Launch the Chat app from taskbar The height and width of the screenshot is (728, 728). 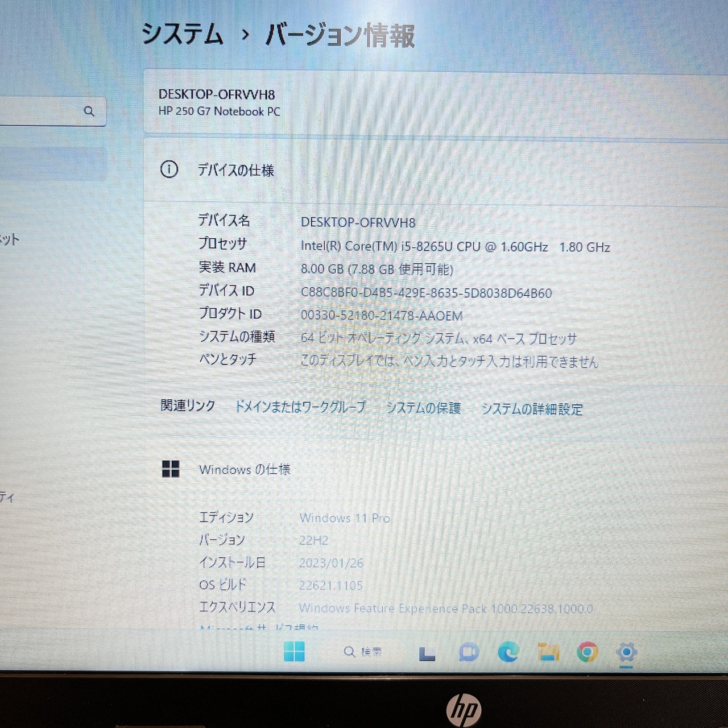pyautogui.click(x=469, y=652)
